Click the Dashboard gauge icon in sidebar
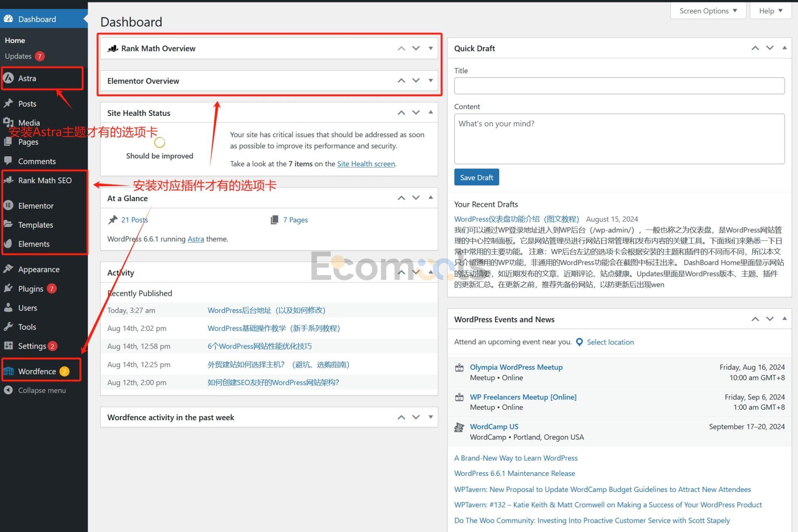798x532 pixels. (8, 19)
